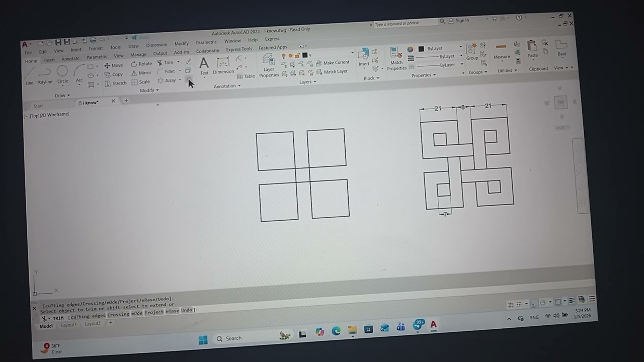
Task: Toggle polar tracking in status bar
Action: click(x=542, y=303)
